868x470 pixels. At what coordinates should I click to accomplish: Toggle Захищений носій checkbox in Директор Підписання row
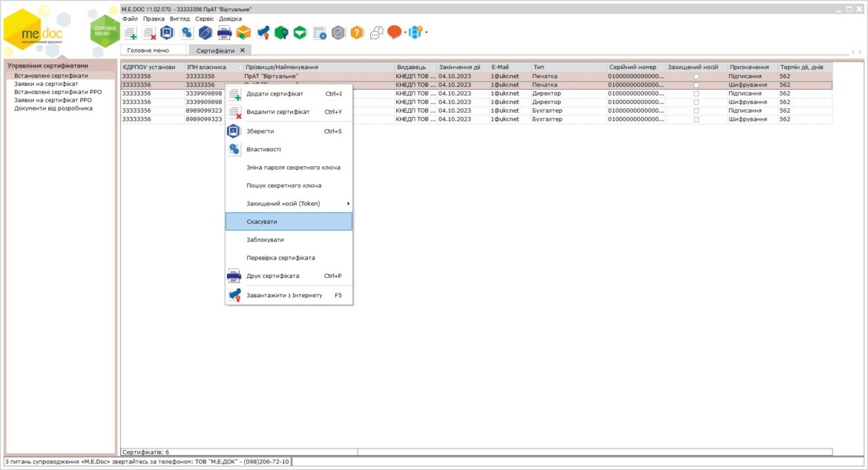coord(697,94)
